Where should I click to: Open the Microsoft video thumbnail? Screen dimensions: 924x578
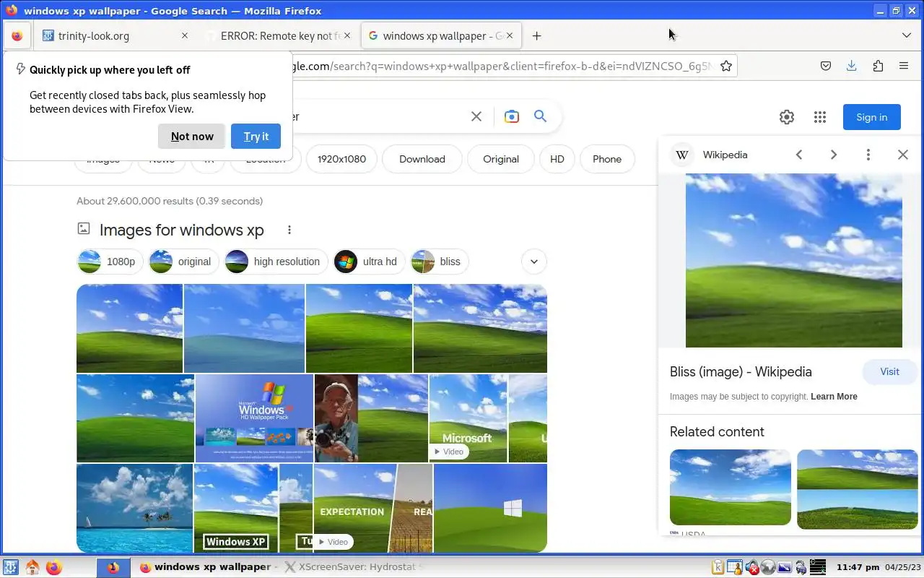468,418
